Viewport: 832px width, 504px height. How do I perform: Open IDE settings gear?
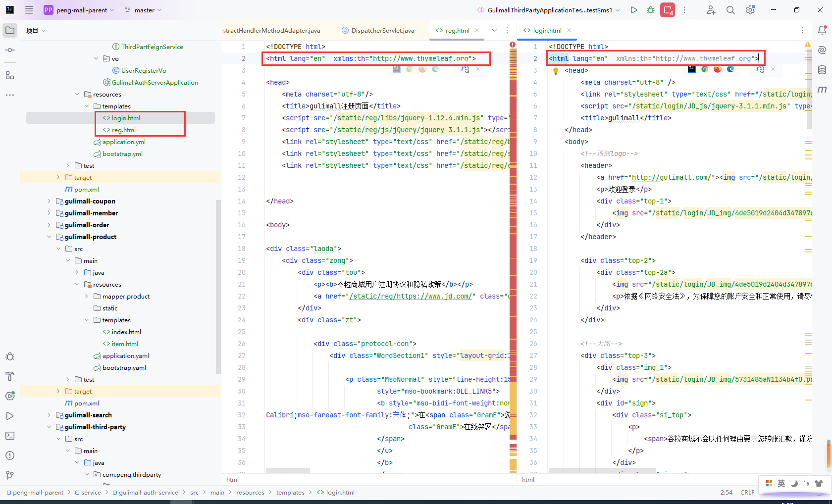click(x=750, y=10)
